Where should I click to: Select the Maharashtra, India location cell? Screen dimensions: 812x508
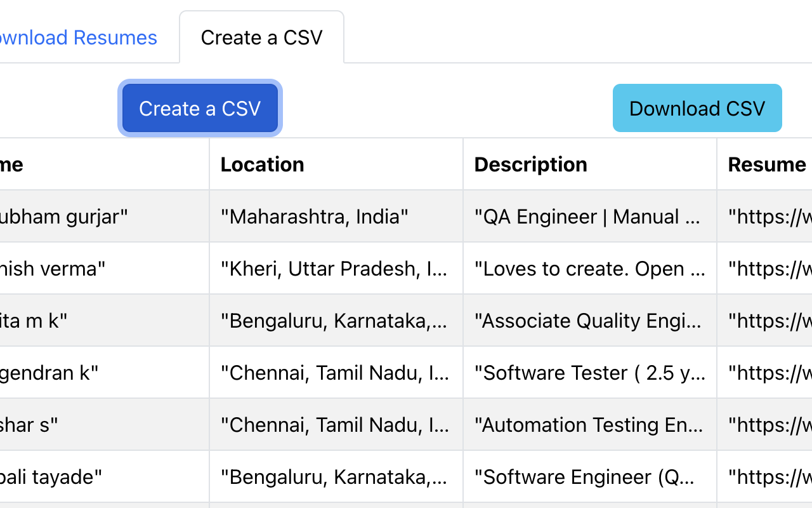click(315, 216)
